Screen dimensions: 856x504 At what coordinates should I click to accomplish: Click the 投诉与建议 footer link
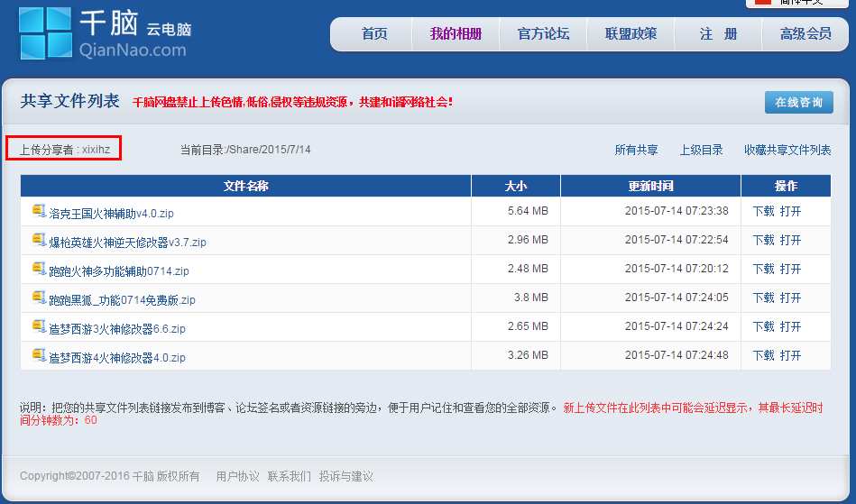(x=346, y=476)
